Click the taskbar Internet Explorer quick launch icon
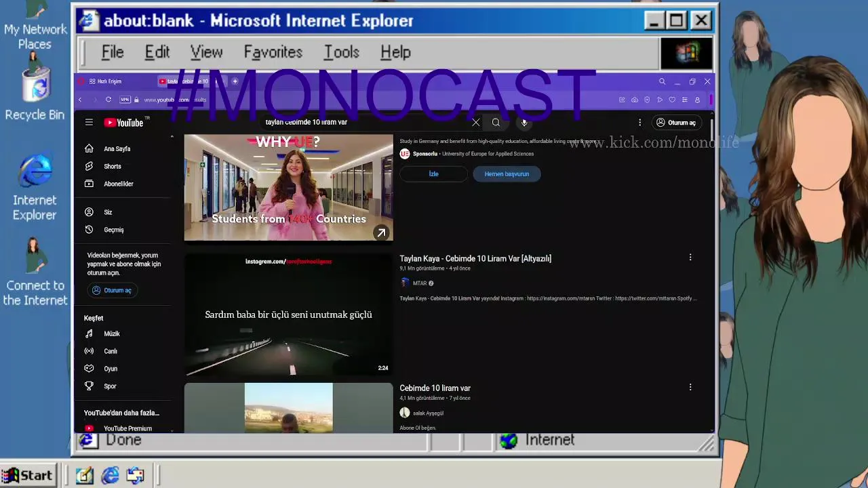The width and height of the screenshot is (868, 488). pos(110,476)
